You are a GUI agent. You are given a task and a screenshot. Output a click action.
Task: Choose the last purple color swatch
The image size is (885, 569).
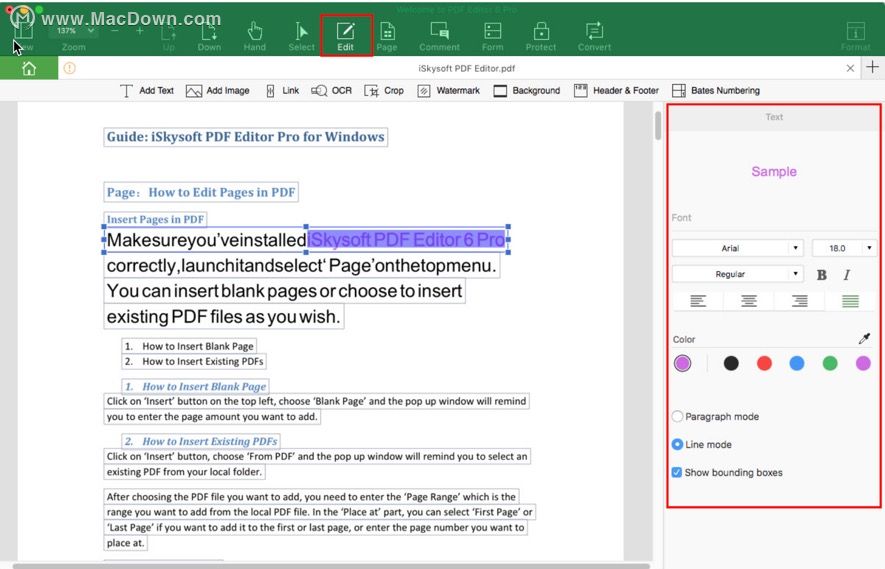pyautogui.click(x=863, y=363)
